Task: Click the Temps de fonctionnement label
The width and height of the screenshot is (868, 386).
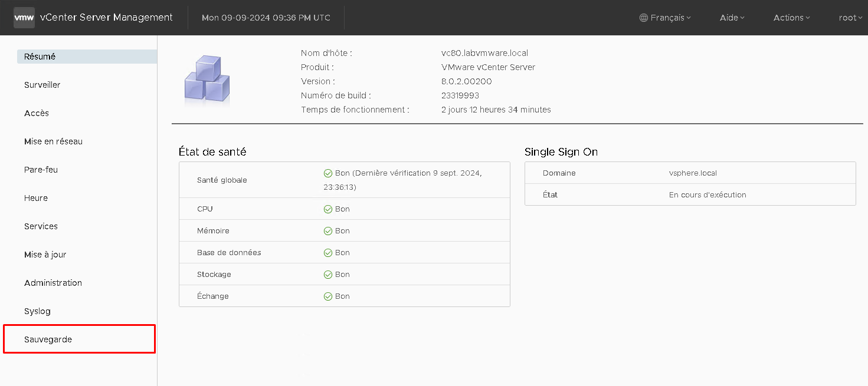Action: pyautogui.click(x=355, y=110)
